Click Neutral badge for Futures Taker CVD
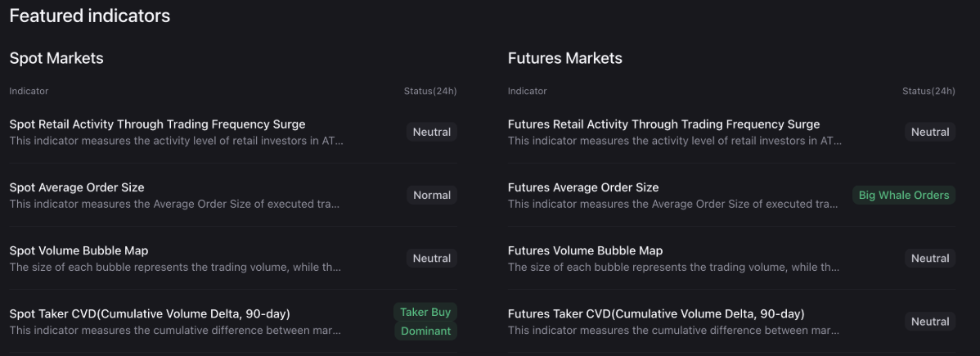Viewport: 980px width, 356px height. [x=930, y=322]
